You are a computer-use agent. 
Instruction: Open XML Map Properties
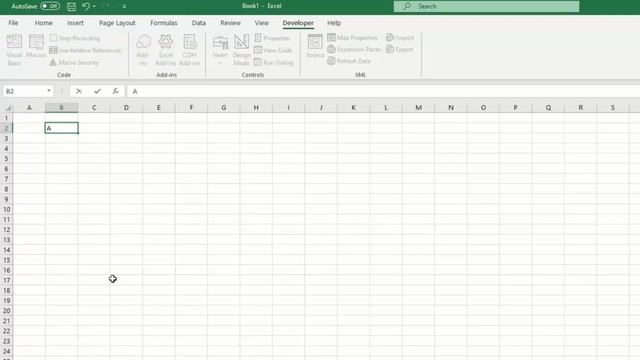tap(352, 38)
